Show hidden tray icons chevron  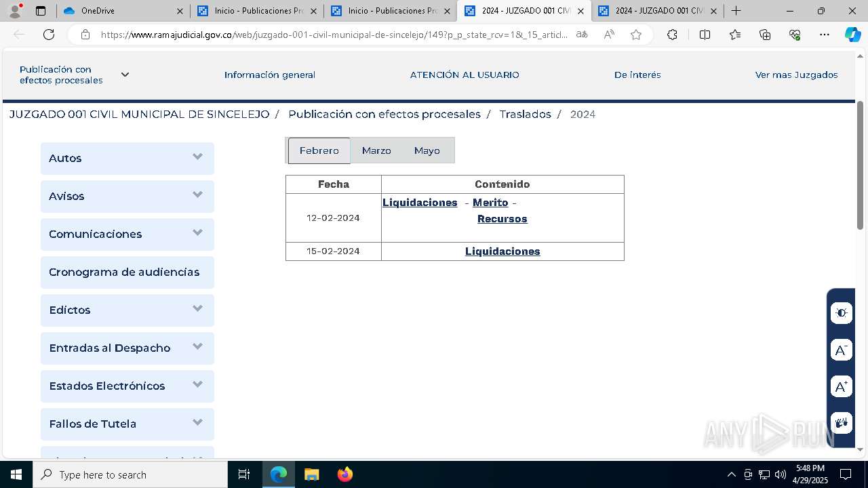731,474
